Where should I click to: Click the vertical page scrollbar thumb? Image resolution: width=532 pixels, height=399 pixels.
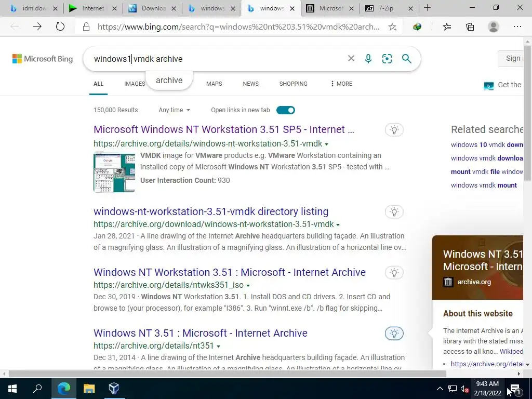click(x=528, y=112)
